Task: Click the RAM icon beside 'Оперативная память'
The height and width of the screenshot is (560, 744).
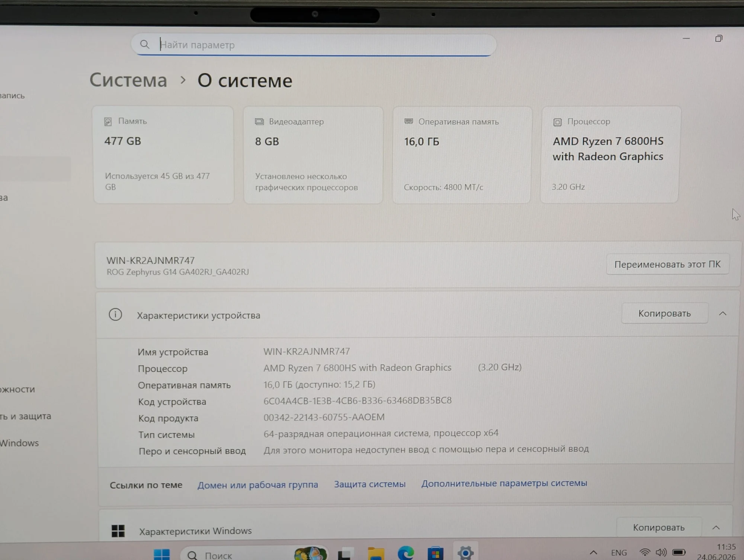Action: click(408, 121)
